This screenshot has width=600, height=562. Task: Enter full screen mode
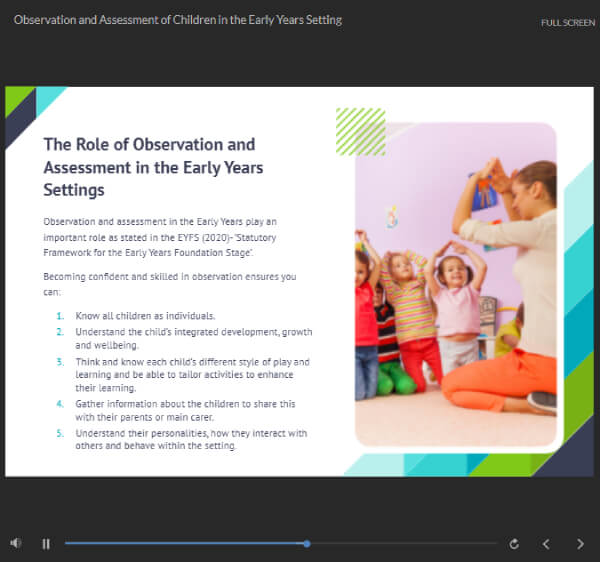point(568,22)
